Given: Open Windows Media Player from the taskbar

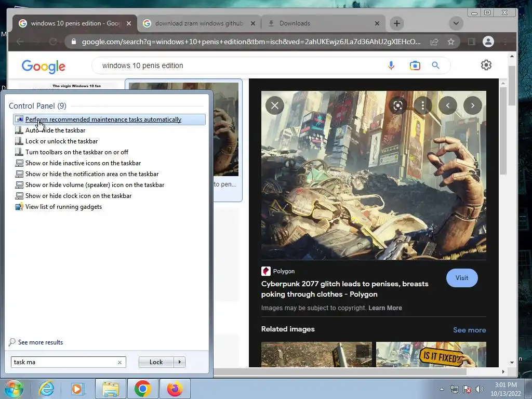Looking at the screenshot, I should pyautogui.click(x=77, y=389).
